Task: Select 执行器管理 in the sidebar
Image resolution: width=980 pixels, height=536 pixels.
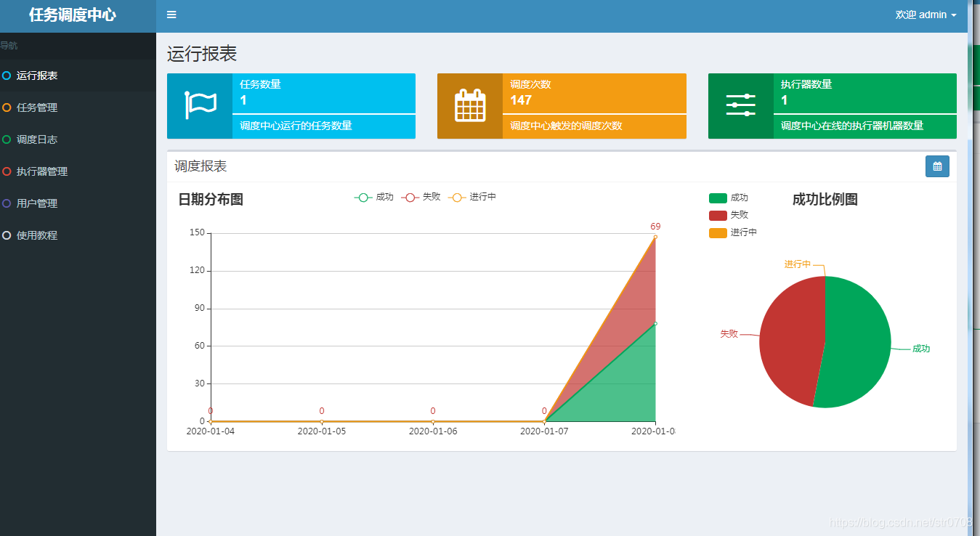Action: point(78,171)
